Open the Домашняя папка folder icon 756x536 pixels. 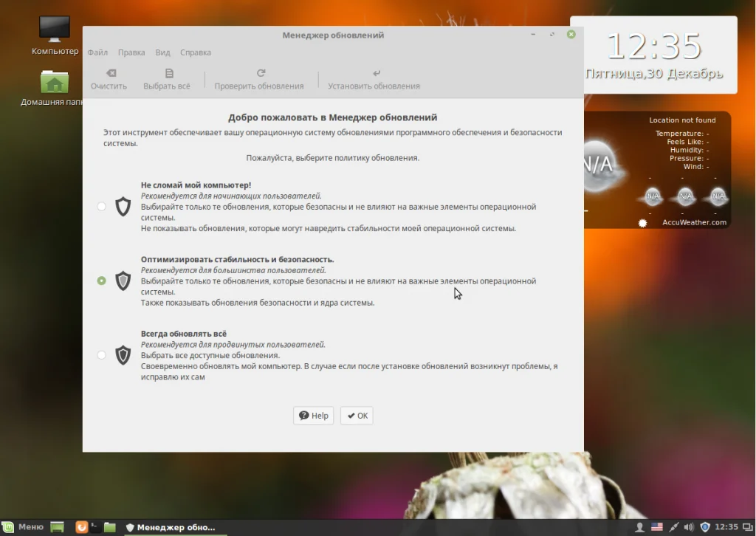pyautogui.click(x=55, y=83)
